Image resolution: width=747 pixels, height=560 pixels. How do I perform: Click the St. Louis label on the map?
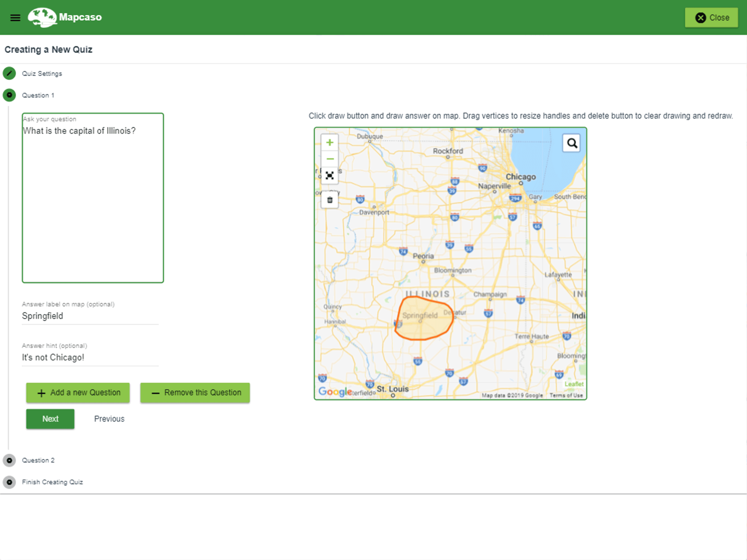(392, 389)
